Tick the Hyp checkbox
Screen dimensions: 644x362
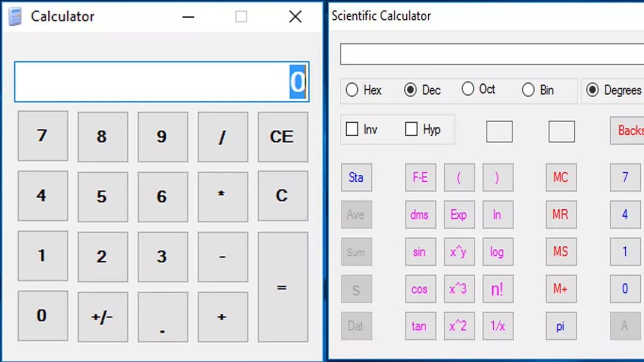point(422,129)
